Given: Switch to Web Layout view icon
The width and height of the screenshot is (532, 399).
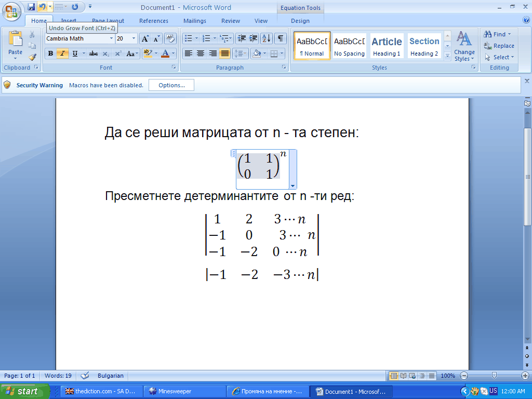Looking at the screenshot, I should tap(413, 376).
